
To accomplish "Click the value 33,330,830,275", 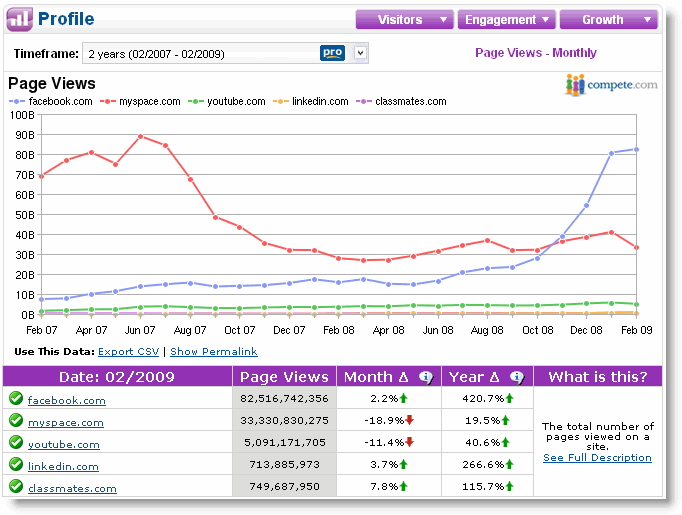I will 284,420.
